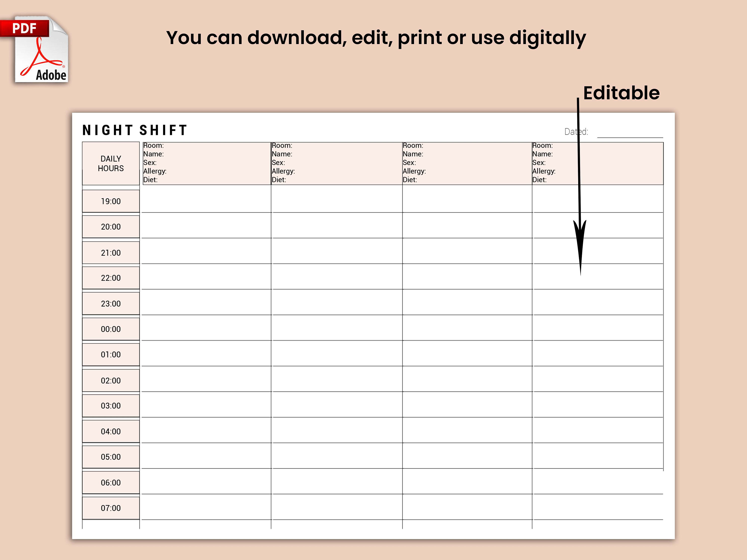Select the NIGHT SHIFT title
Viewport: 747px width, 560px height.
[134, 130]
